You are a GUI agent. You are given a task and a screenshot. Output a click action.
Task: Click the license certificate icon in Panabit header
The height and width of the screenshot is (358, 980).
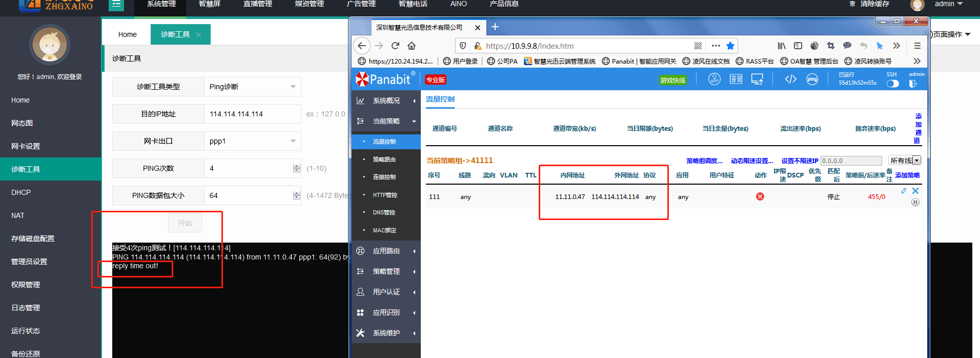point(736,79)
